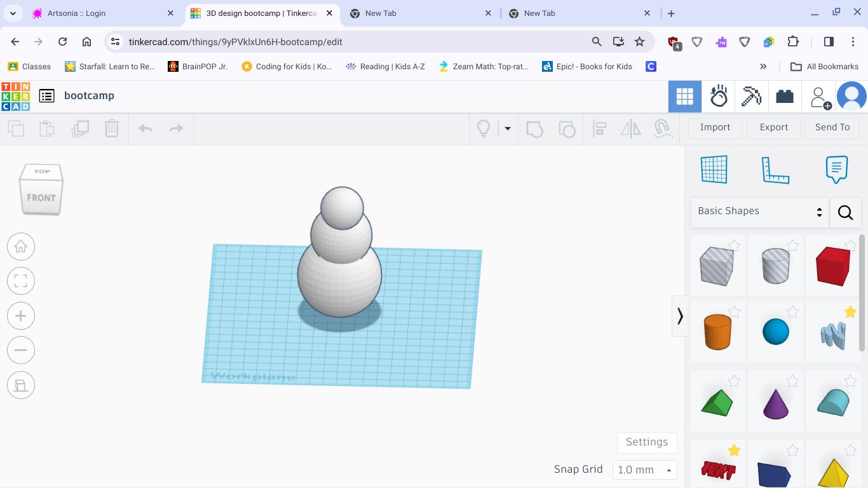Open the Notes tool icon
This screenshot has width=868, height=488.
[x=836, y=170]
